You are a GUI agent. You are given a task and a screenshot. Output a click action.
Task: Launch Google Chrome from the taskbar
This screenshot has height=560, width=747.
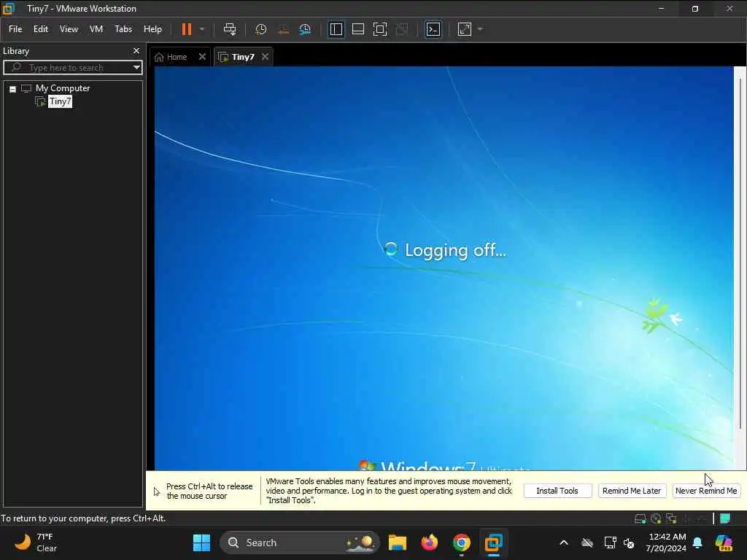tap(462, 542)
